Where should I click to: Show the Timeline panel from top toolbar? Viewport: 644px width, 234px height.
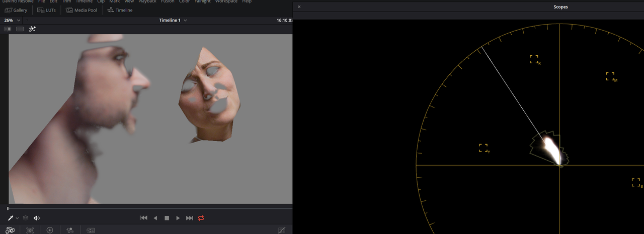pyautogui.click(x=120, y=10)
